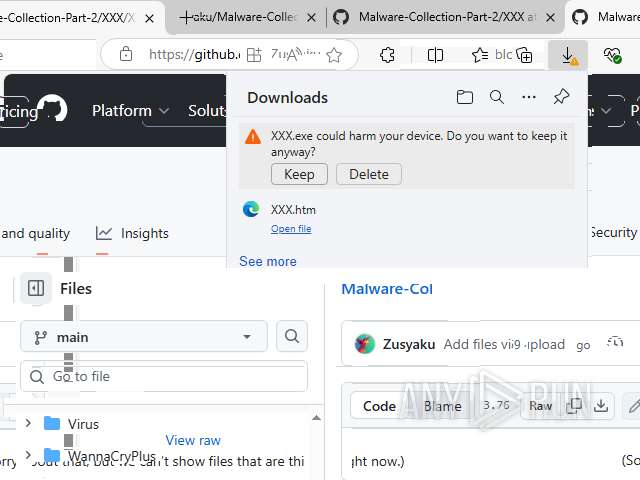Collapse the Files side panel icon
The image size is (640, 480).
pyautogui.click(x=36, y=288)
